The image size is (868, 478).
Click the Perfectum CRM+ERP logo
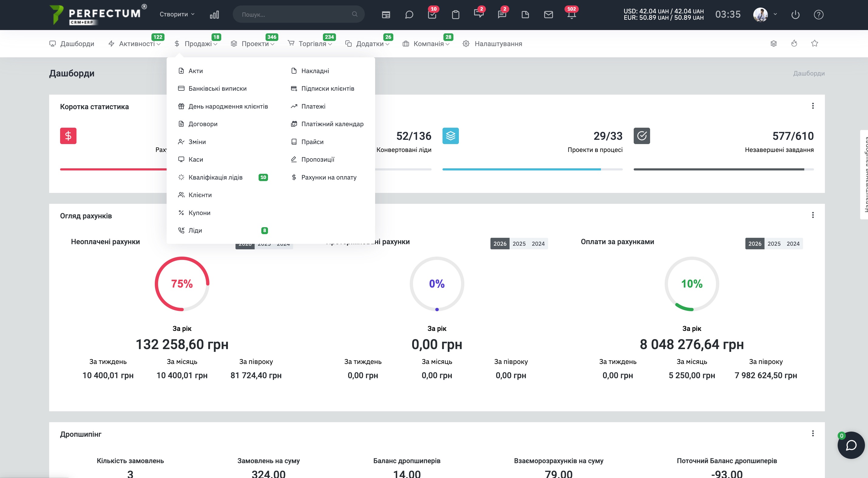click(x=98, y=15)
